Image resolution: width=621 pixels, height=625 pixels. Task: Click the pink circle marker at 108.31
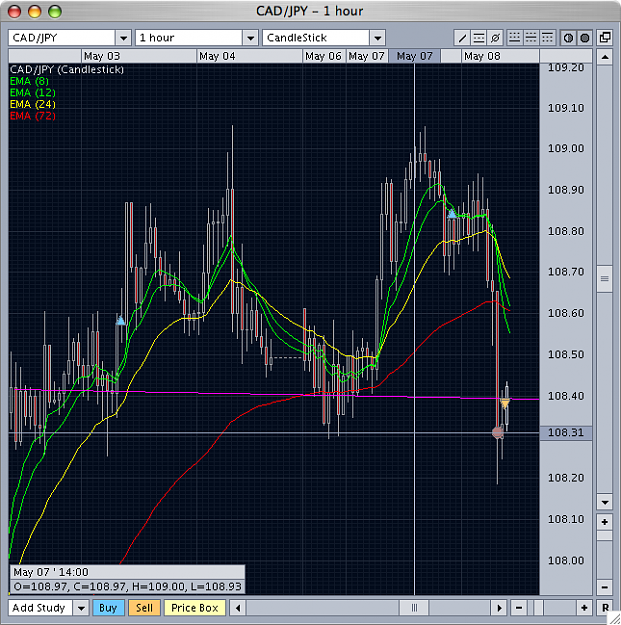[x=497, y=432]
